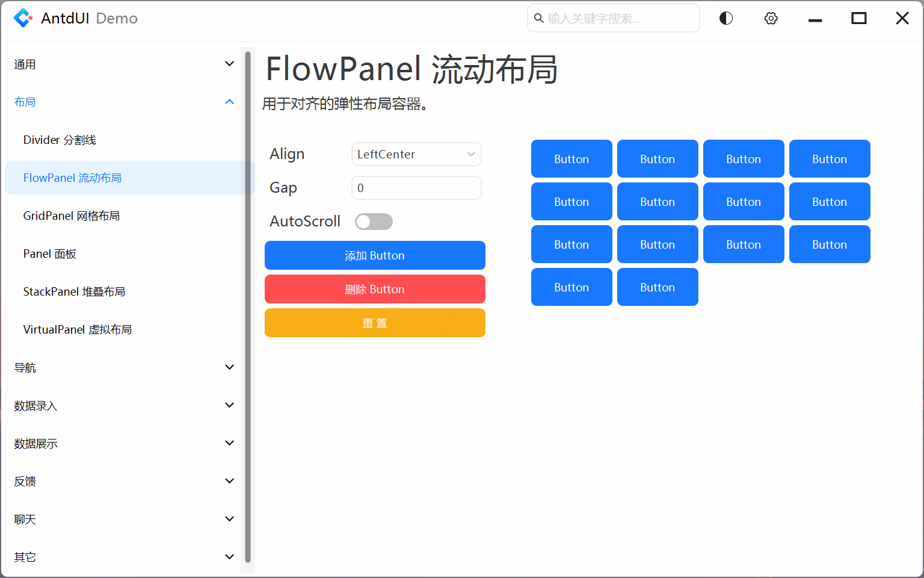Click the red 删除 Button action

click(375, 289)
